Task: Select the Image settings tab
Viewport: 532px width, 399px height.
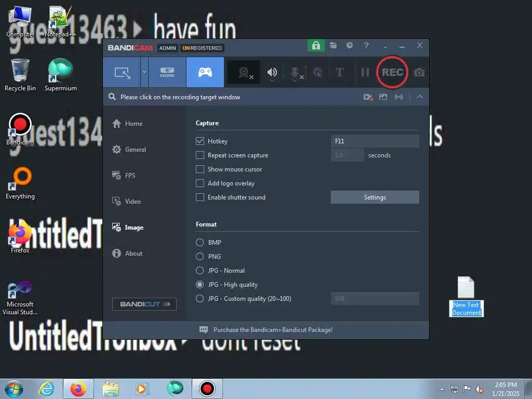Action: coord(128,228)
